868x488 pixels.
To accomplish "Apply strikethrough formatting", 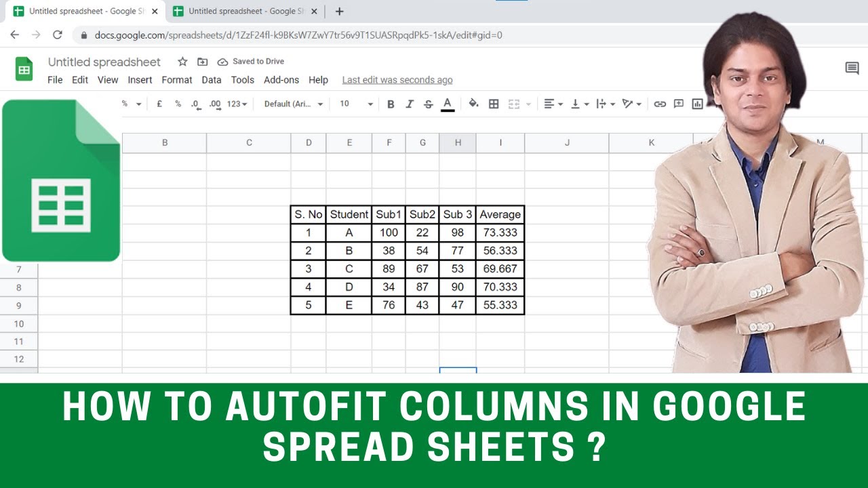I will [x=428, y=104].
